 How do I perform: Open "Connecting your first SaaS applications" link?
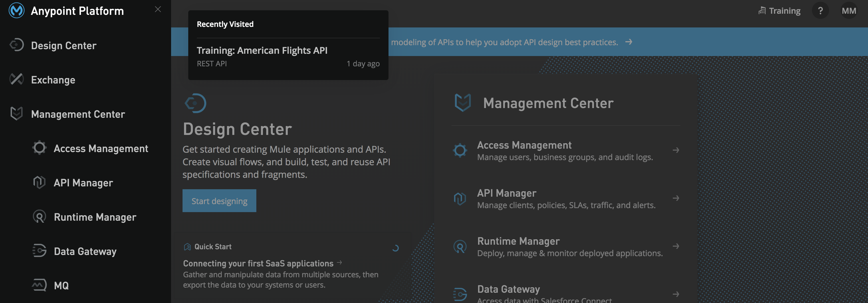[258, 263]
